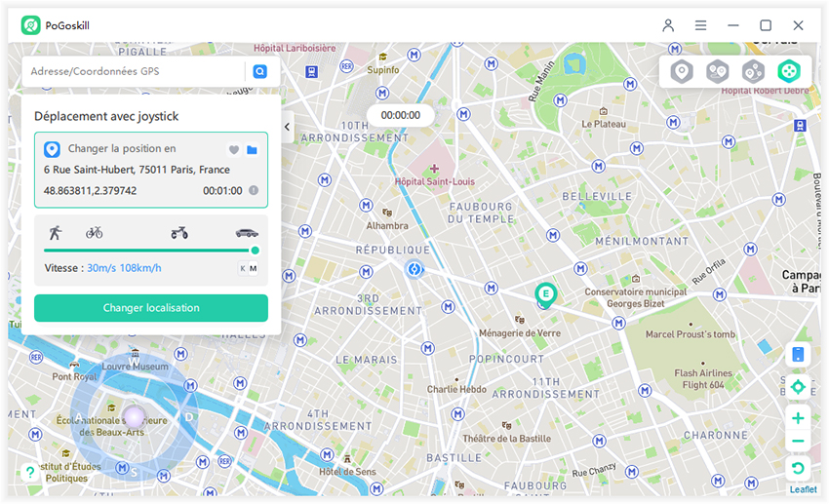Recenter map with crosshair locate icon
Screen dimensions: 829x504
pyautogui.click(x=798, y=387)
